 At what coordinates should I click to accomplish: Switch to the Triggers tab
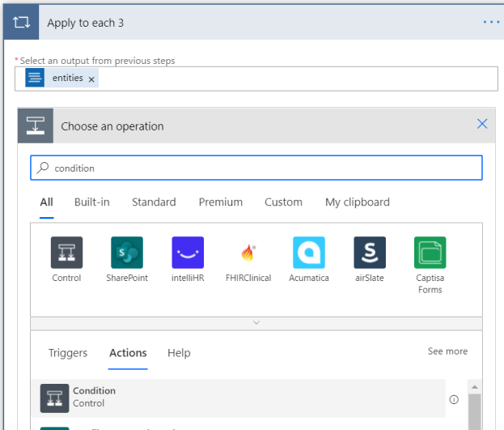[x=68, y=353]
